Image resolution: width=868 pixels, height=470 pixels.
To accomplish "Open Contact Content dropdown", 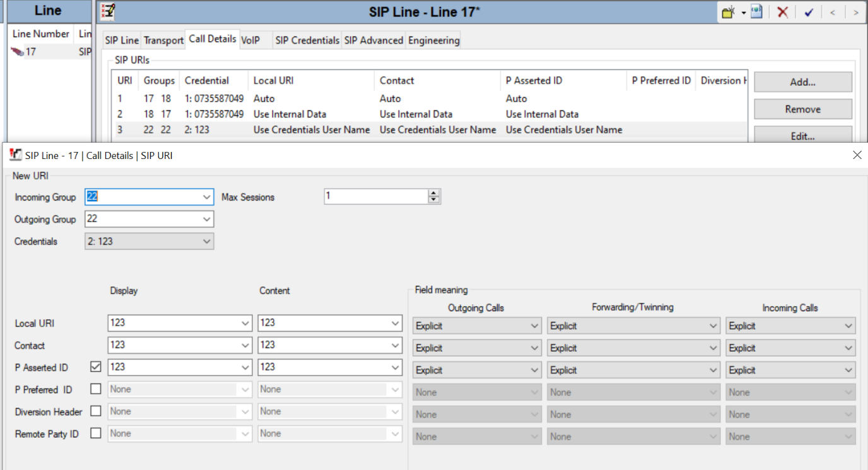I will point(396,345).
